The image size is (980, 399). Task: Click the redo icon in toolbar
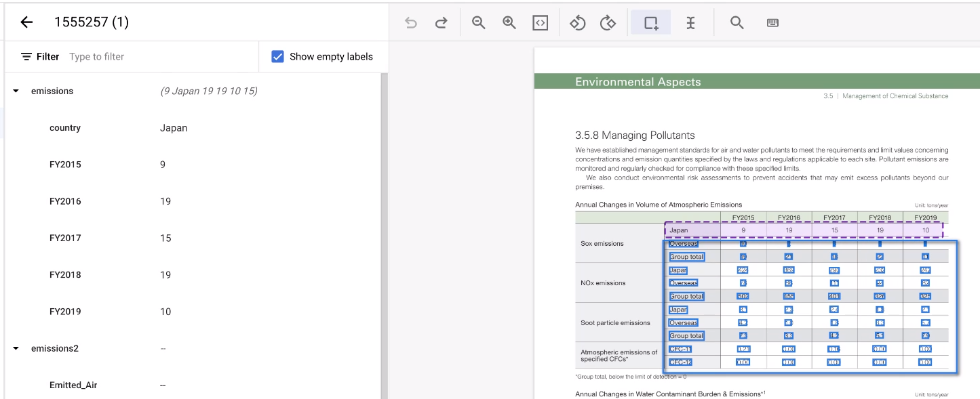(x=441, y=23)
